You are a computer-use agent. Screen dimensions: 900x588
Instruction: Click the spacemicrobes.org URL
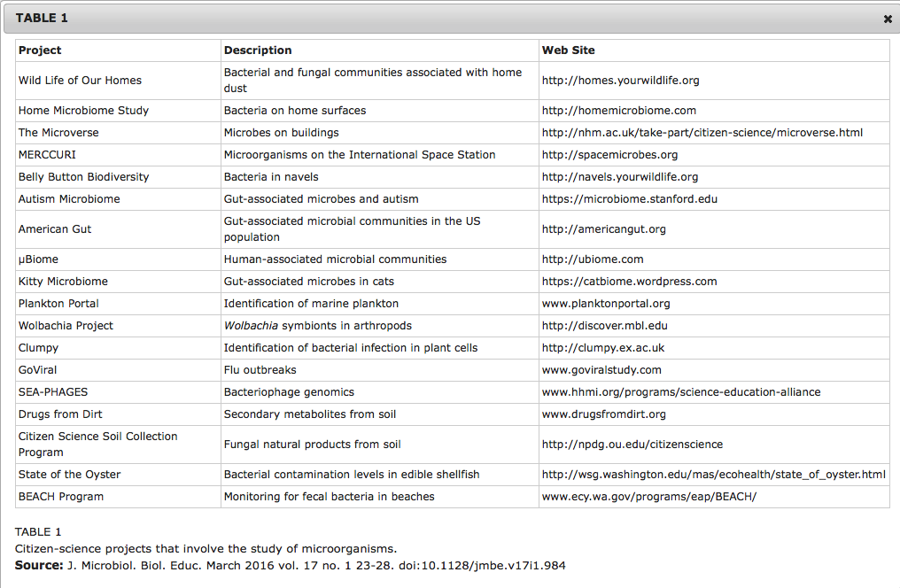[609, 155]
